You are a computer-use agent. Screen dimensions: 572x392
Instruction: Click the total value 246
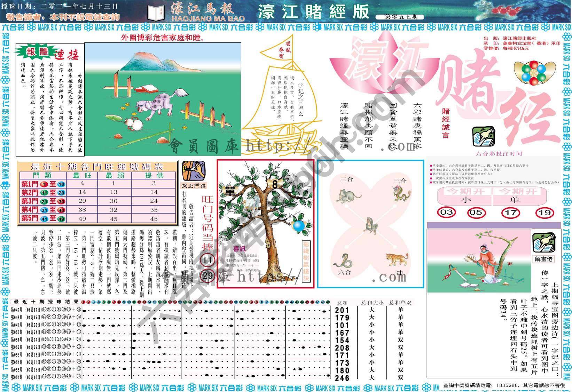click(342, 378)
